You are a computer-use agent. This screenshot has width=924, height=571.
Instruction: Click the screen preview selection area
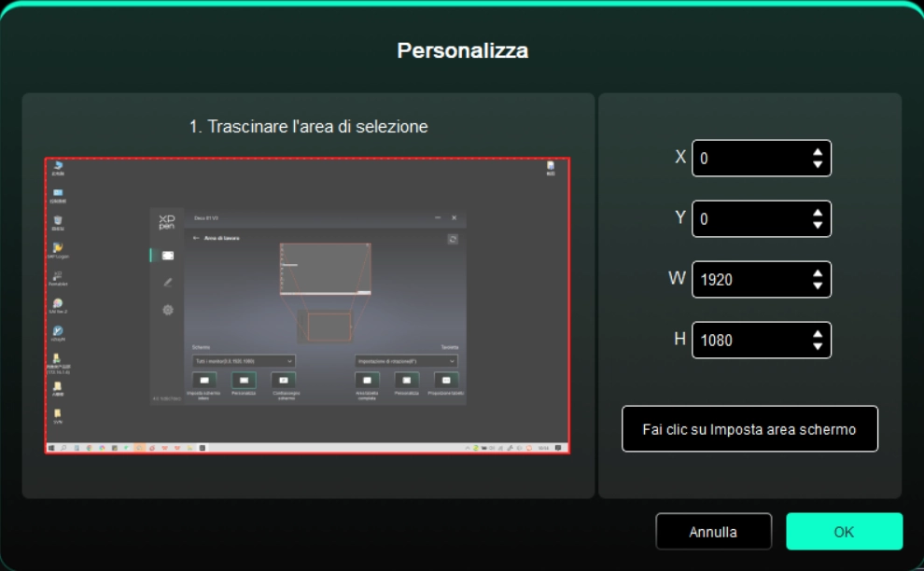click(307, 305)
